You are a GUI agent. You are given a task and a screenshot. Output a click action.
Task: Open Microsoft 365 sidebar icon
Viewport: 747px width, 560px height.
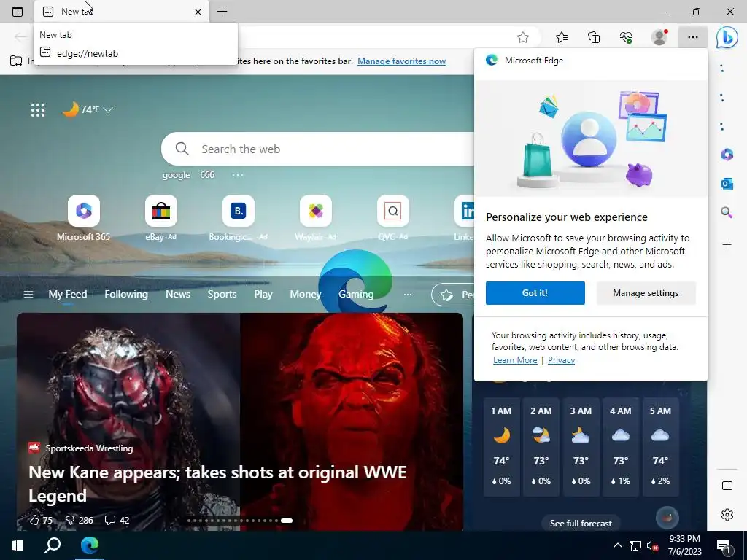point(727,155)
